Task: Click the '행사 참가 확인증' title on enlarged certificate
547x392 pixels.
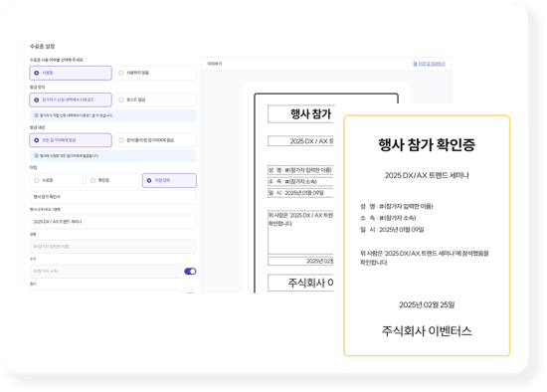Action: pos(427,145)
